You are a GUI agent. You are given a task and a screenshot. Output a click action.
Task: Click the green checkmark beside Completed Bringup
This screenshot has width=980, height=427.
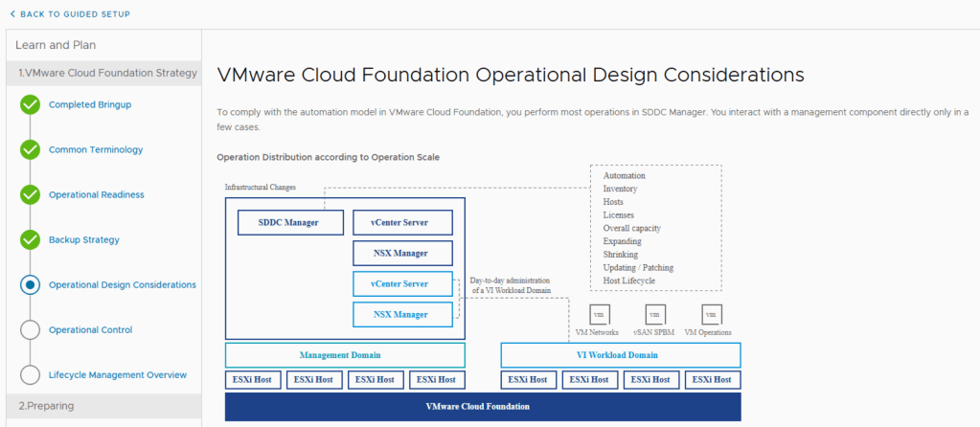click(x=30, y=104)
